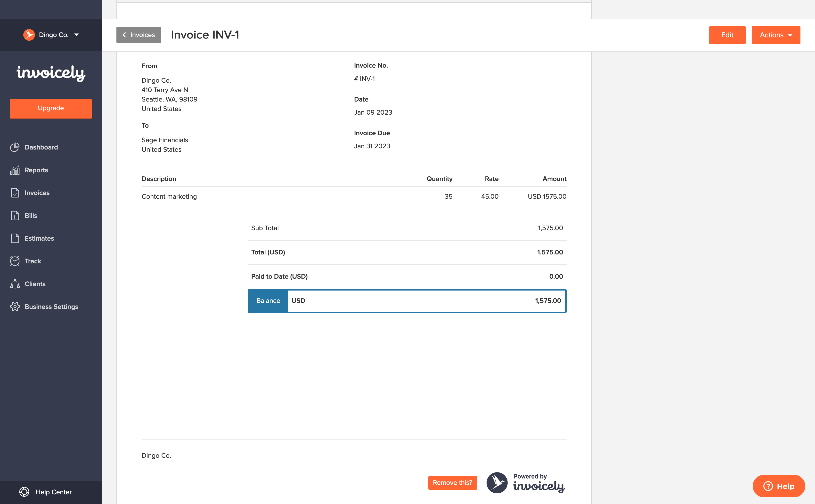Click the Reports icon in sidebar
Screen dimensions: 815x504
coord(15,170)
